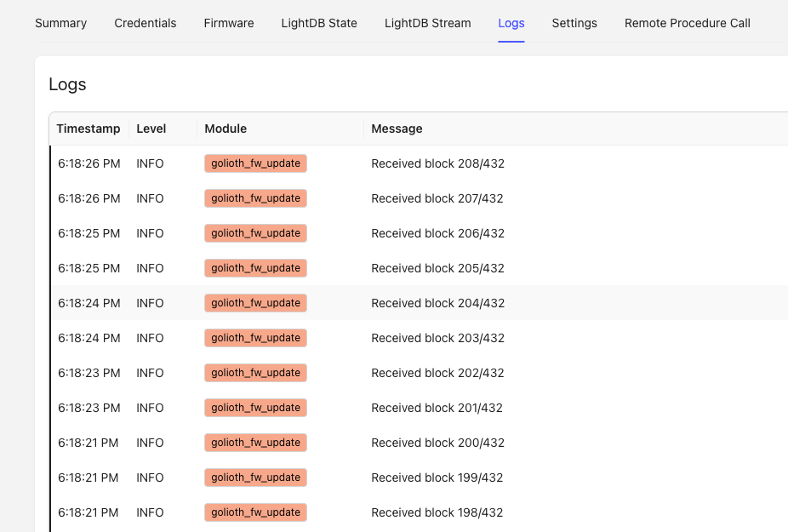The width and height of the screenshot is (788, 532).
Task: Select message 'Received block 206/432'
Action: (x=437, y=233)
